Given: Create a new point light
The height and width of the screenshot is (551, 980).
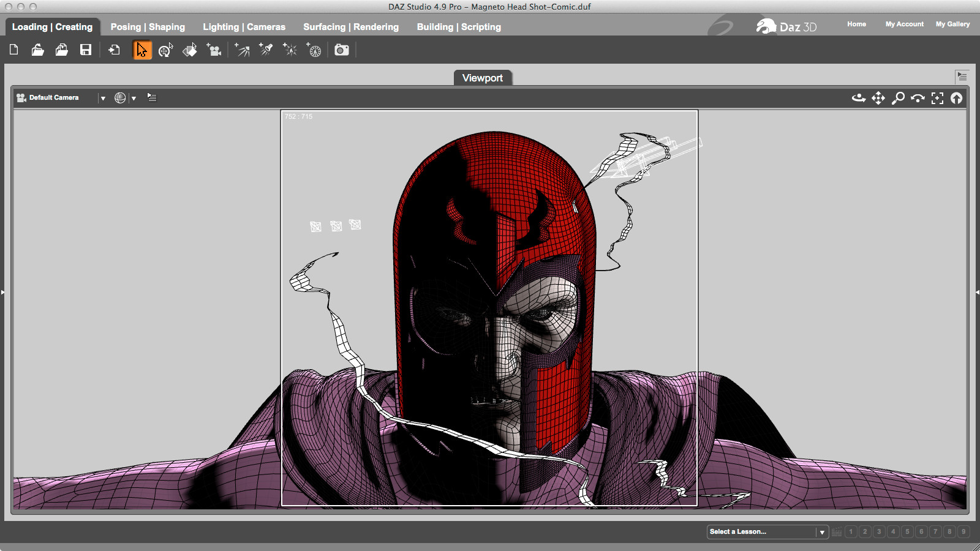Looking at the screenshot, I should pos(290,50).
